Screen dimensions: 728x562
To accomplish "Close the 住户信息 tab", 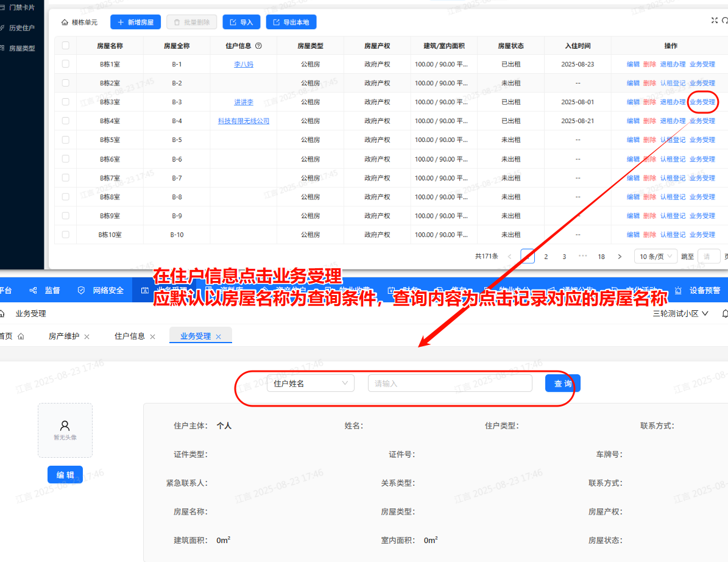I will [x=152, y=336].
